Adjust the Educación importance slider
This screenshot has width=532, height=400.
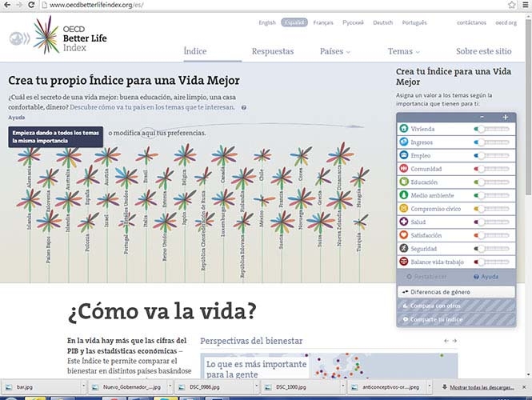point(492,182)
